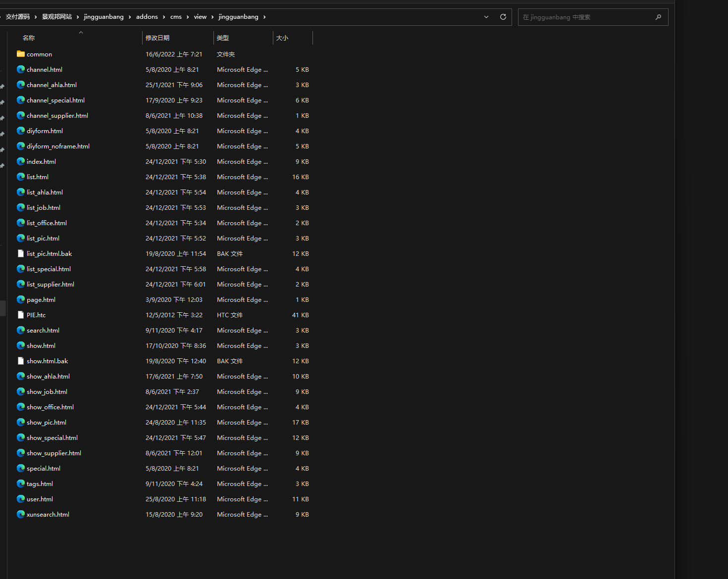The image size is (728, 579).
Task: Select the list_ahla.html file icon
Action: [x=21, y=192]
